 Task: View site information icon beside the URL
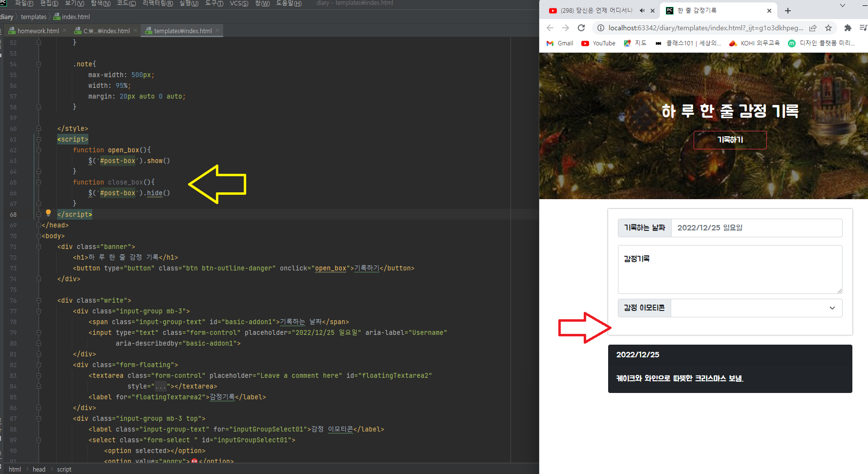[x=601, y=28]
